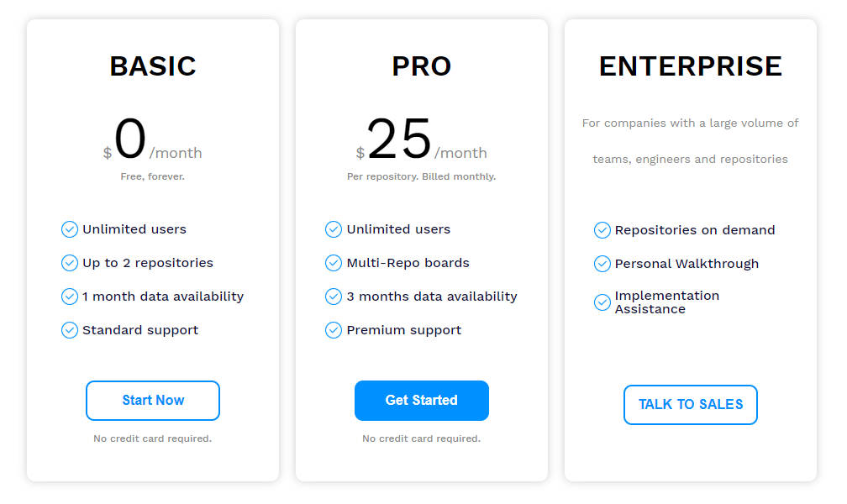
Task: Click the checkmark icon beside 1 month data availability
Action: pos(70,296)
